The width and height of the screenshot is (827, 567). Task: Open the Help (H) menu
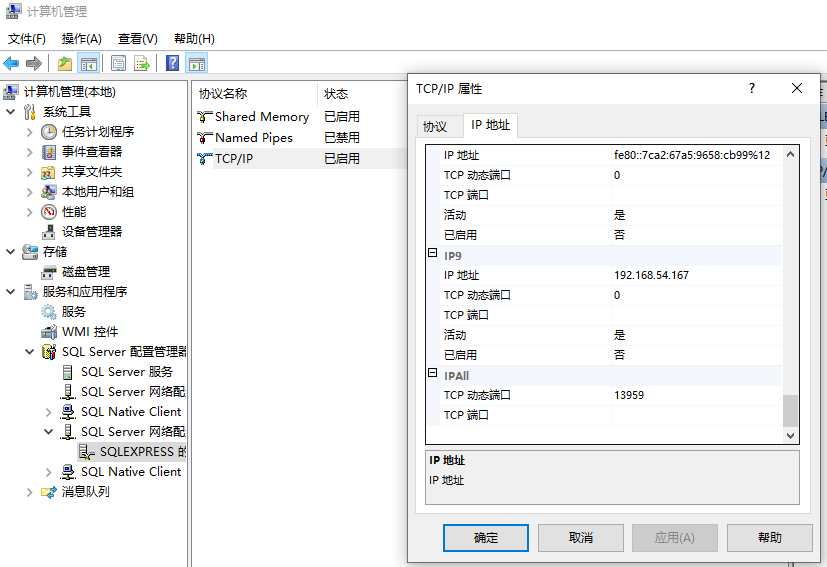click(194, 39)
